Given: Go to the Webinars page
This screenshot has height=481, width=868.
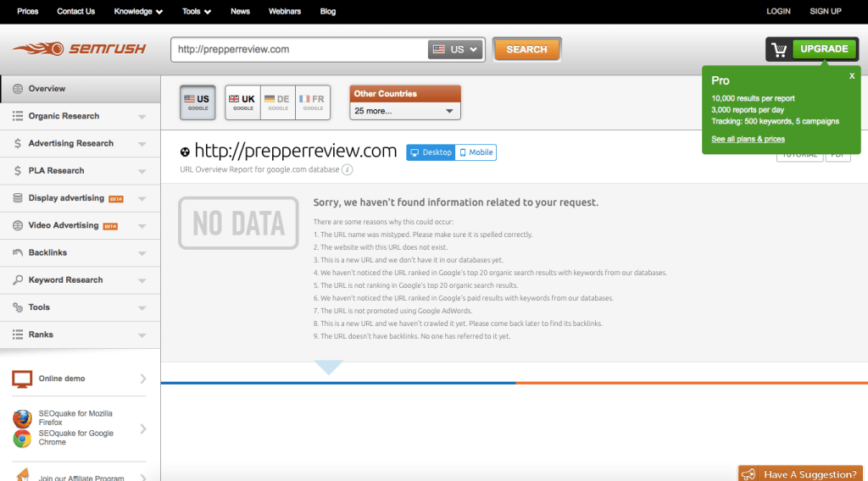Looking at the screenshot, I should tap(285, 11).
